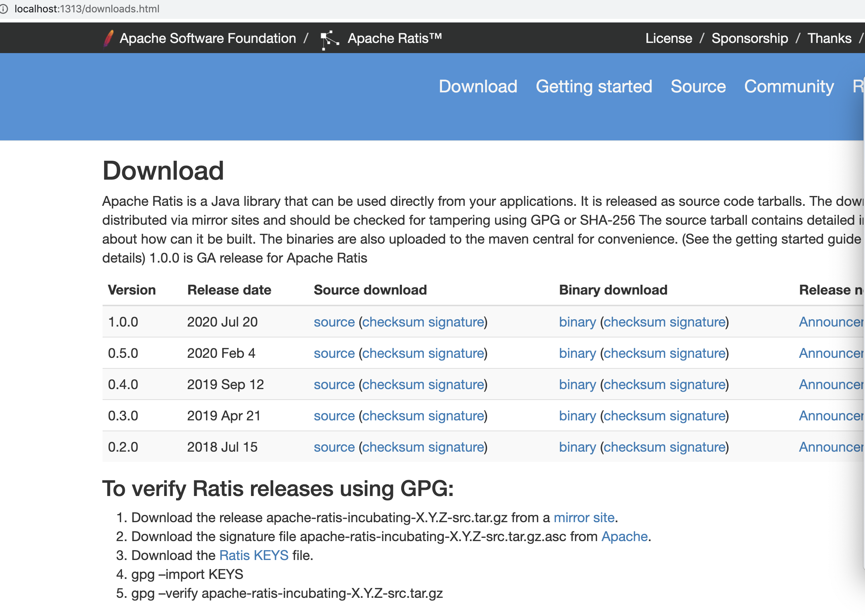Download binary for version 0.3.0
This screenshot has width=865, height=616.
(577, 416)
